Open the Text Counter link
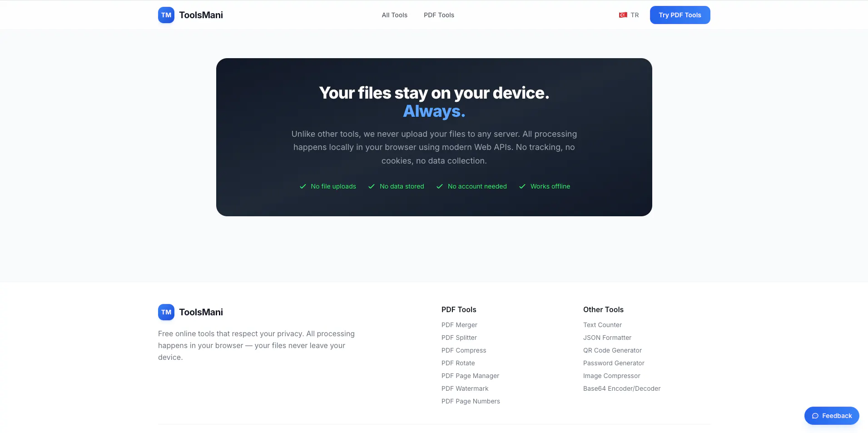Screen dimensions: 868x433 pyautogui.click(x=602, y=325)
